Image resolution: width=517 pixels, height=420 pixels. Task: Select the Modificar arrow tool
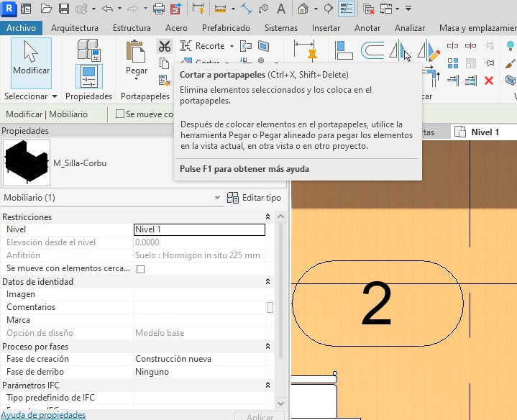pos(31,59)
